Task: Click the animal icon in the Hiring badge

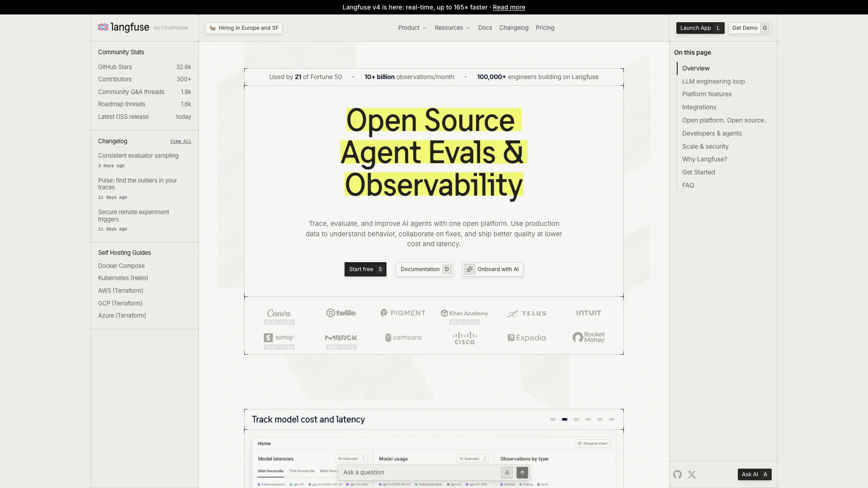Action: point(212,28)
